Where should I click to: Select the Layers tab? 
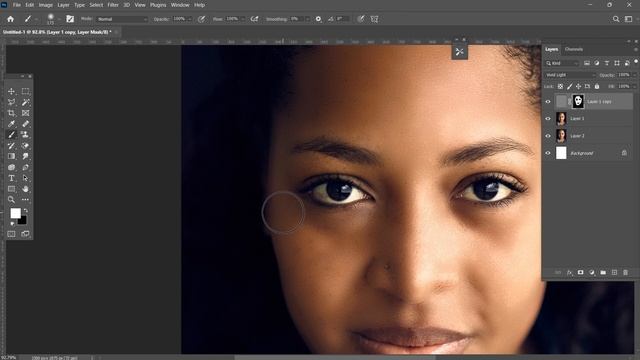[x=551, y=49]
